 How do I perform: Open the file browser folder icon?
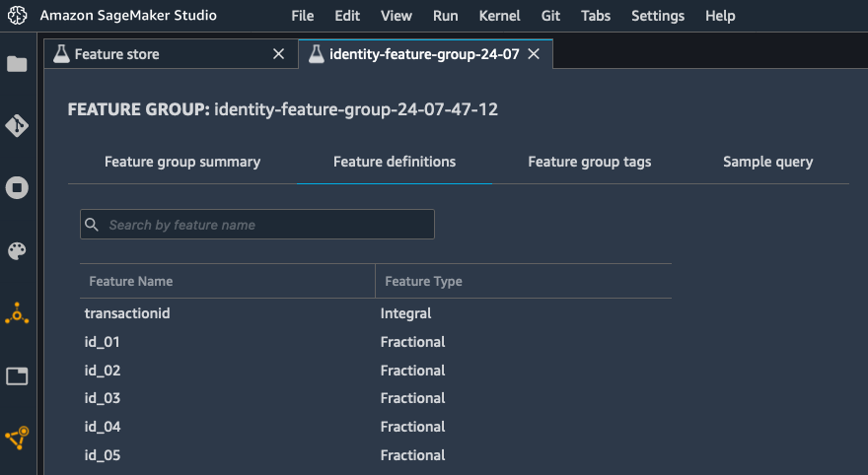(17, 64)
